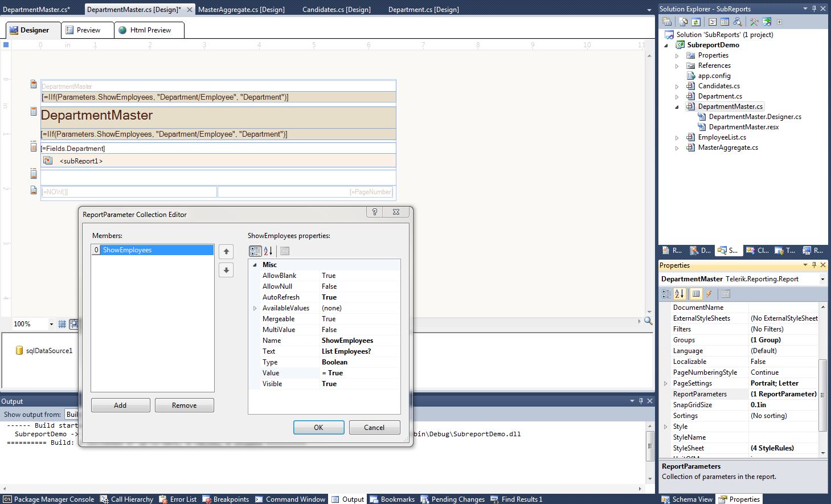Click the zoom magnifier icon in designer
This screenshot has height=504, width=831.
648,321
